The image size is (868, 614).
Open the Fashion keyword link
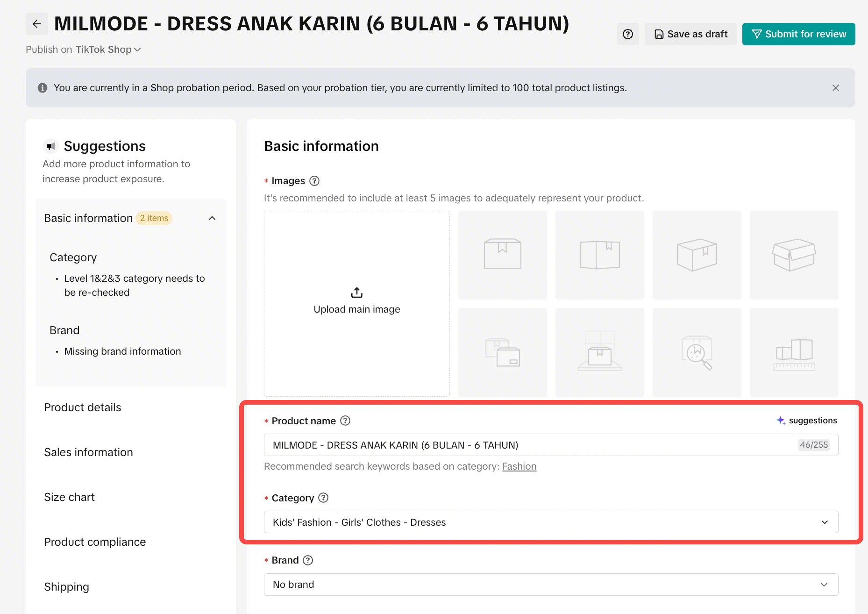coord(519,466)
